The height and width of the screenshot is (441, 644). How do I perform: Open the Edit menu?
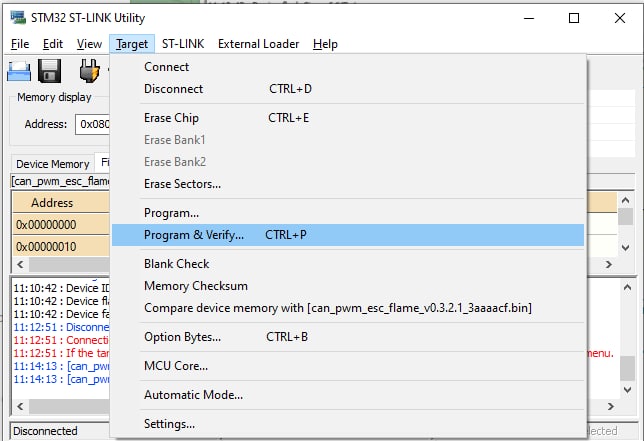tap(53, 44)
